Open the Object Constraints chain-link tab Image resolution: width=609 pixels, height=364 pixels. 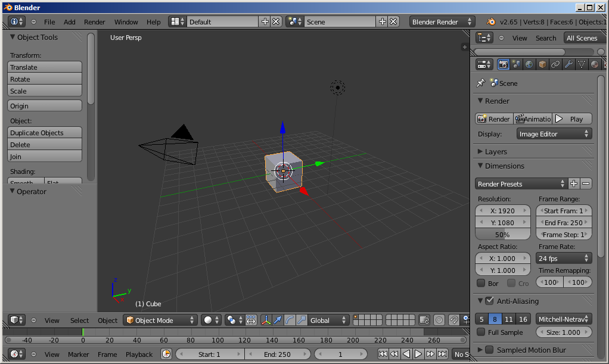pyautogui.click(x=555, y=64)
